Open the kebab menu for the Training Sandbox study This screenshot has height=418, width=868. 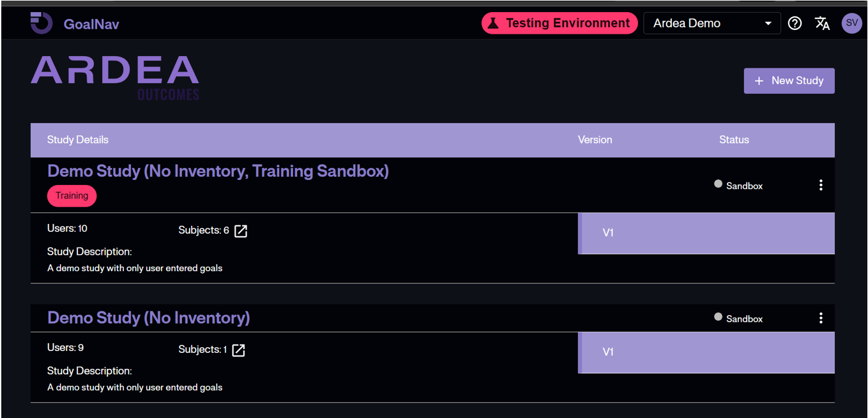point(821,185)
